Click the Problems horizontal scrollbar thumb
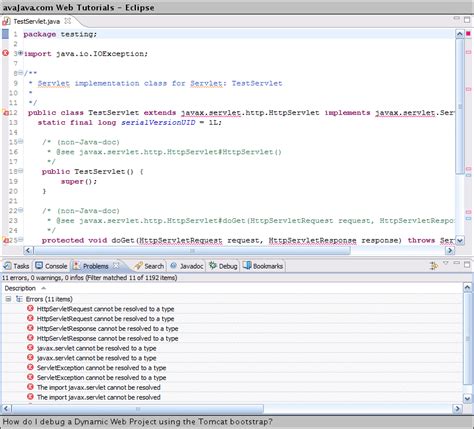 click(138, 408)
